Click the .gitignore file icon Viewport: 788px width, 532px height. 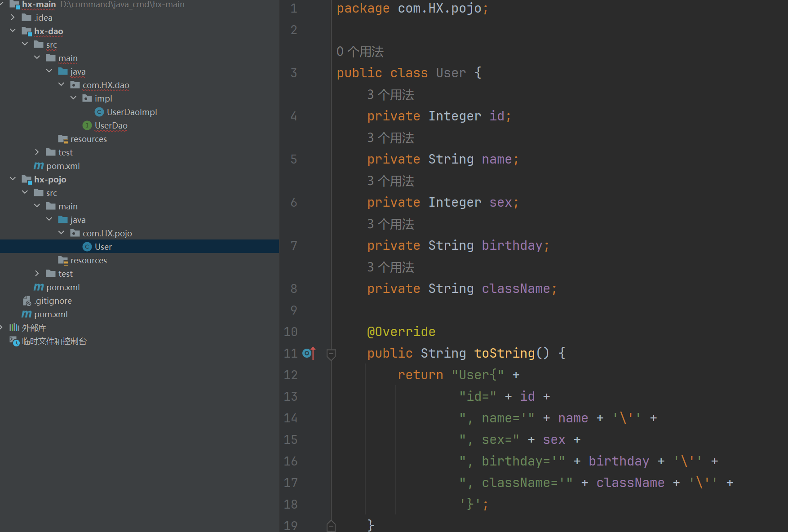coord(27,301)
